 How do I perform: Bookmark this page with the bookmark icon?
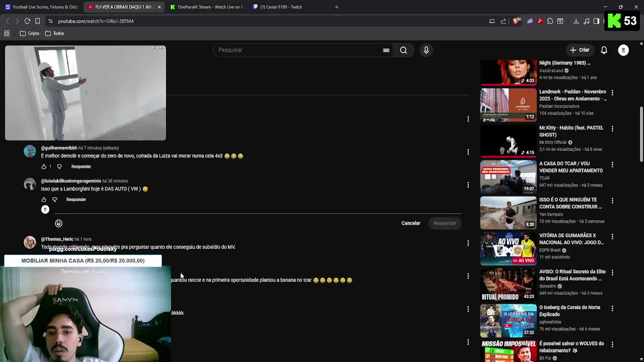pyautogui.click(x=37, y=21)
